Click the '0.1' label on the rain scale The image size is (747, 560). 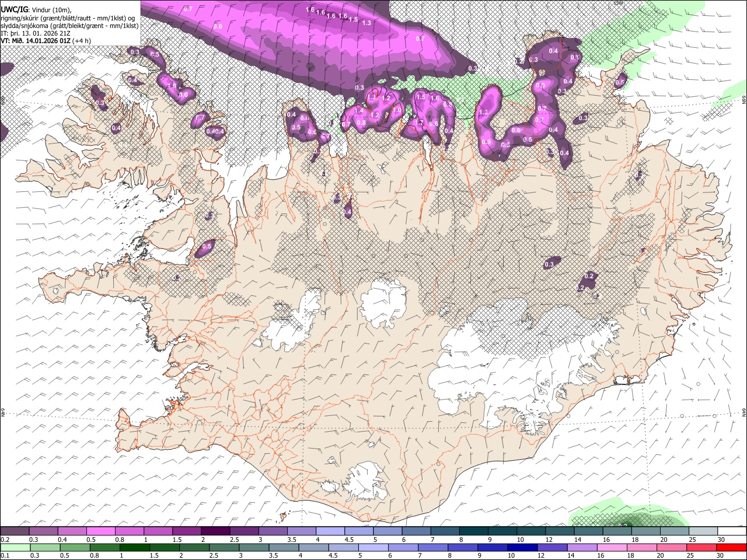(x=5, y=555)
